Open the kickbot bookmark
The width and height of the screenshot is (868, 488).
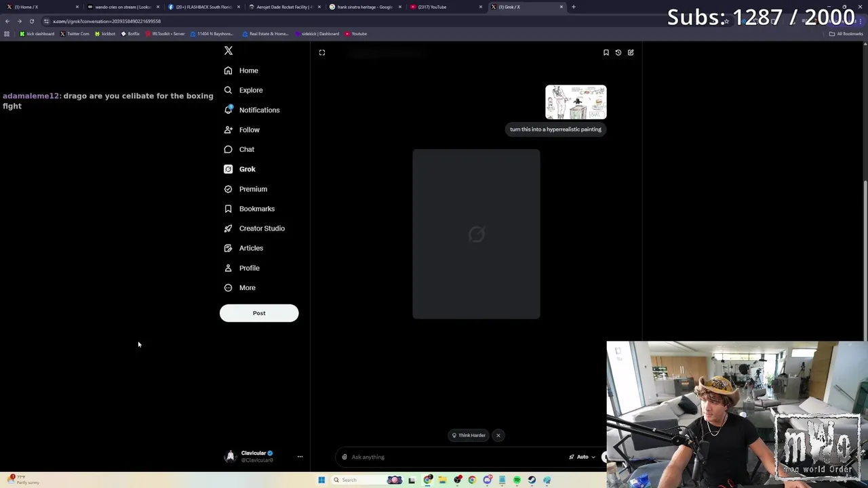point(105,34)
